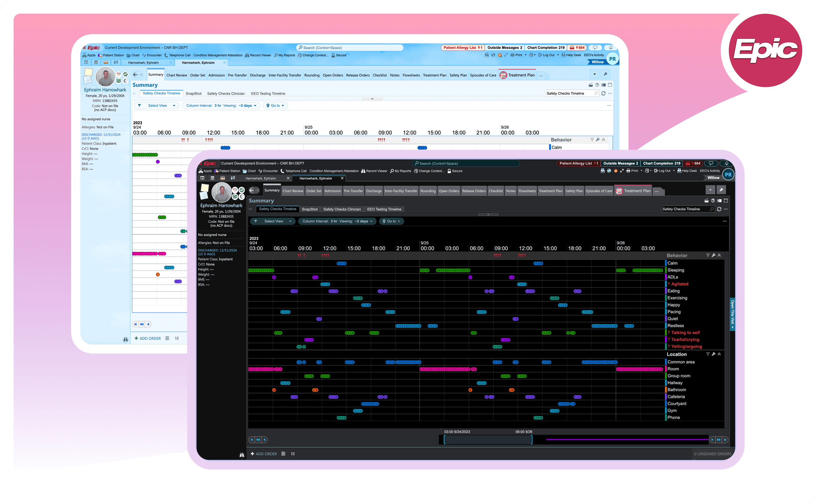Click the help question mark in dark Summary header

point(713,201)
